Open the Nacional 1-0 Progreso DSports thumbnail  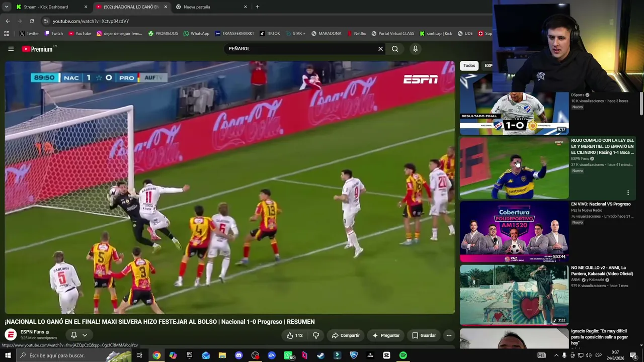pos(514,104)
